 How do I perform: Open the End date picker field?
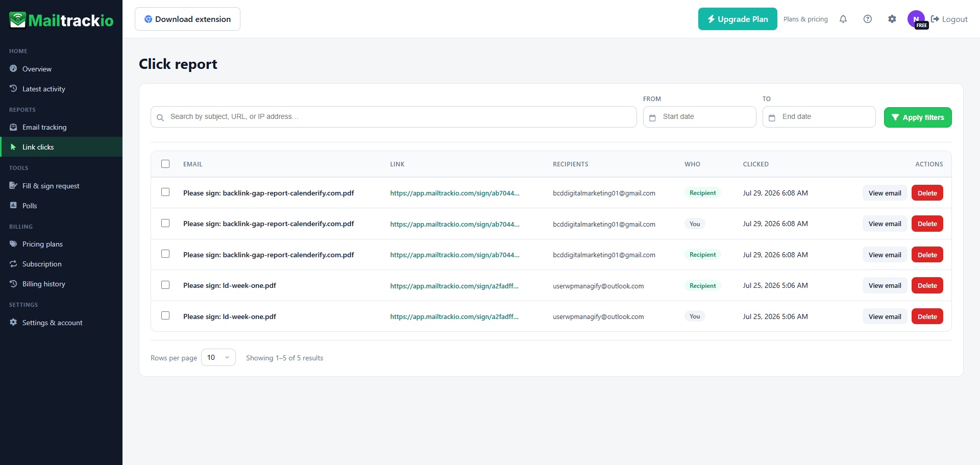pos(819,117)
